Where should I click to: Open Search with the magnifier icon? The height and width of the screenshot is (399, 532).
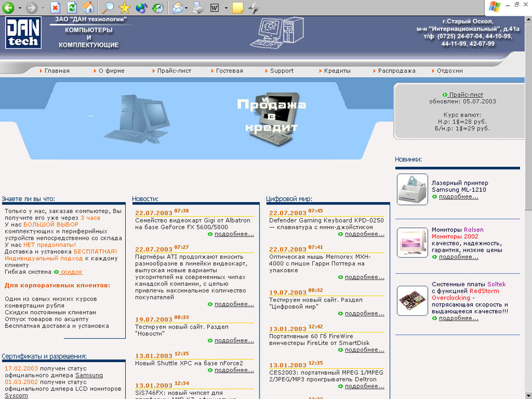108,7
